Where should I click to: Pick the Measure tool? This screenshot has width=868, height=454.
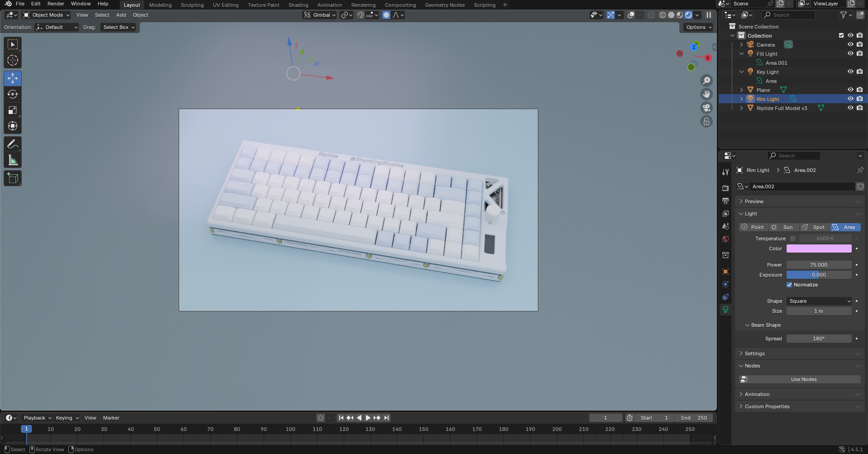13,160
